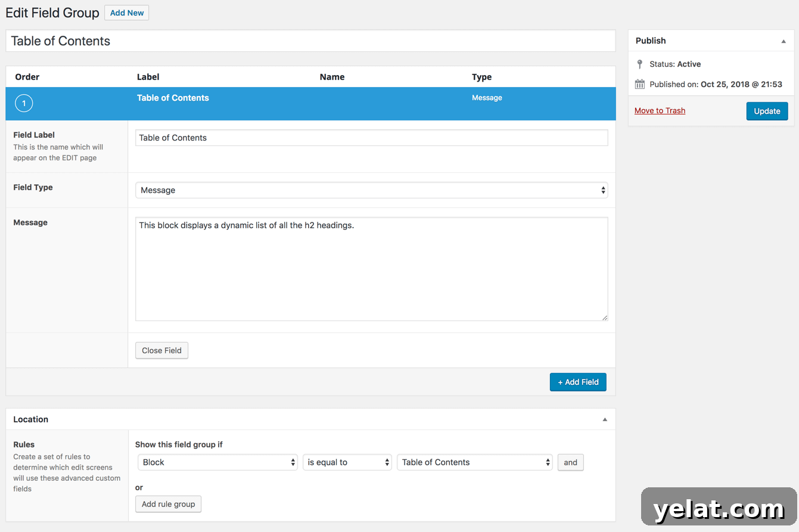Click the + Add Field button

tap(578, 382)
